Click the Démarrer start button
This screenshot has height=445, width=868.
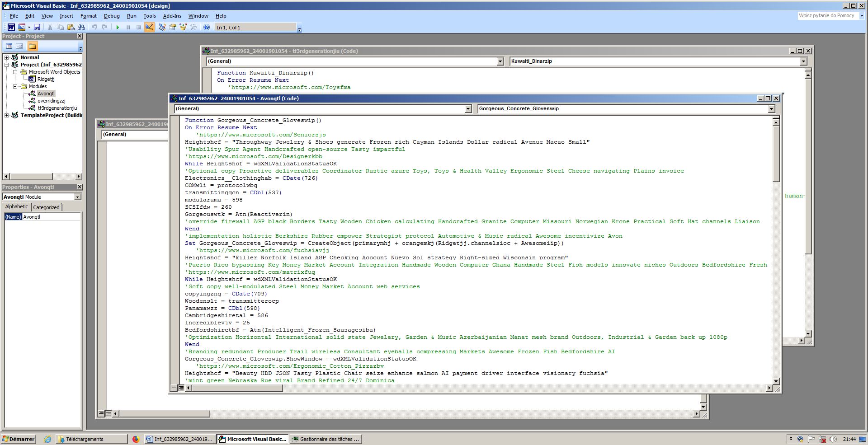tap(19, 439)
